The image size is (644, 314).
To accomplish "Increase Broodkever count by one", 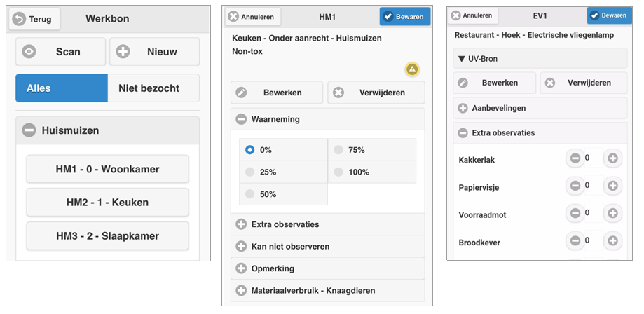I will click(x=612, y=240).
